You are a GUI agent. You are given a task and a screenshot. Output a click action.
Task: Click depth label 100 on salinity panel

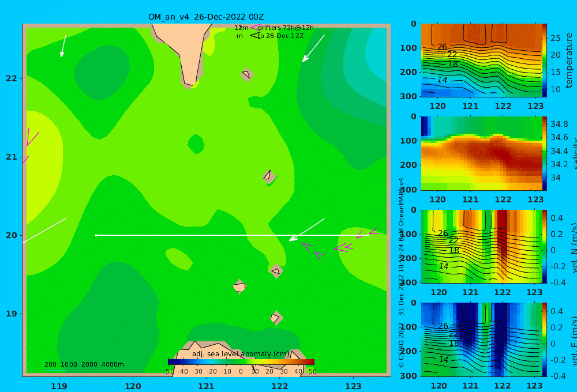pos(409,141)
